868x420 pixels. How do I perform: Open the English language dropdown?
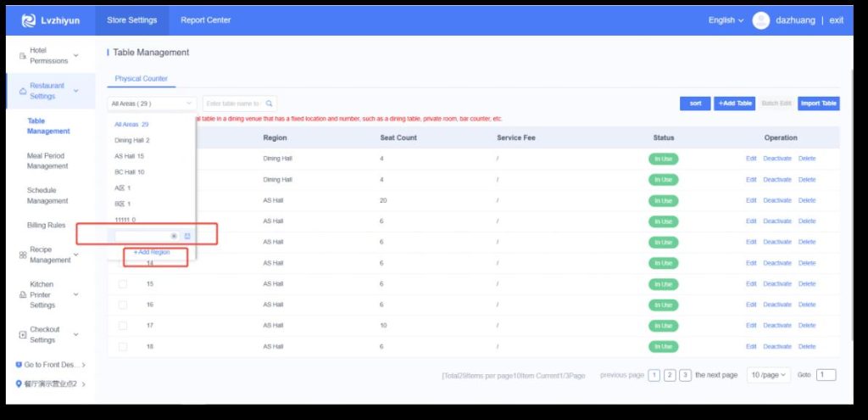(726, 20)
